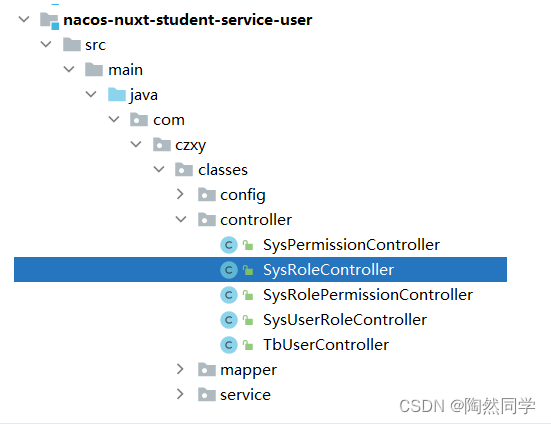
Task: Expand the service package
Action: [x=180, y=394]
